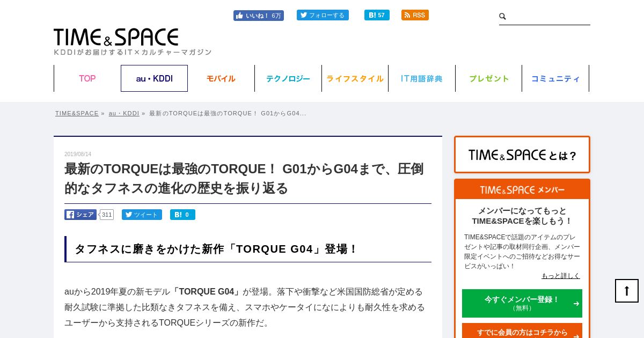The image size is (644, 338).
Task: Open the プレゼント navigation tab
Action: tap(489, 78)
